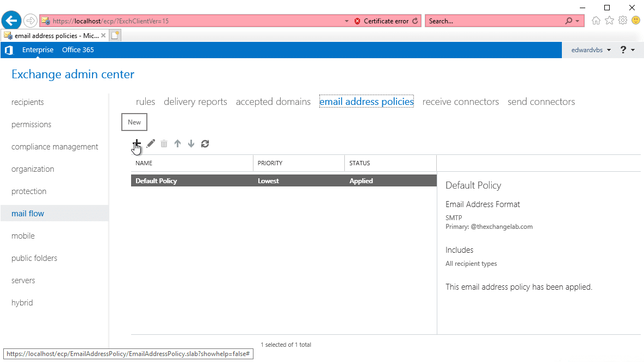Move the selected policy down in priority
Image resolution: width=644 pixels, height=362 pixels.
191,143
